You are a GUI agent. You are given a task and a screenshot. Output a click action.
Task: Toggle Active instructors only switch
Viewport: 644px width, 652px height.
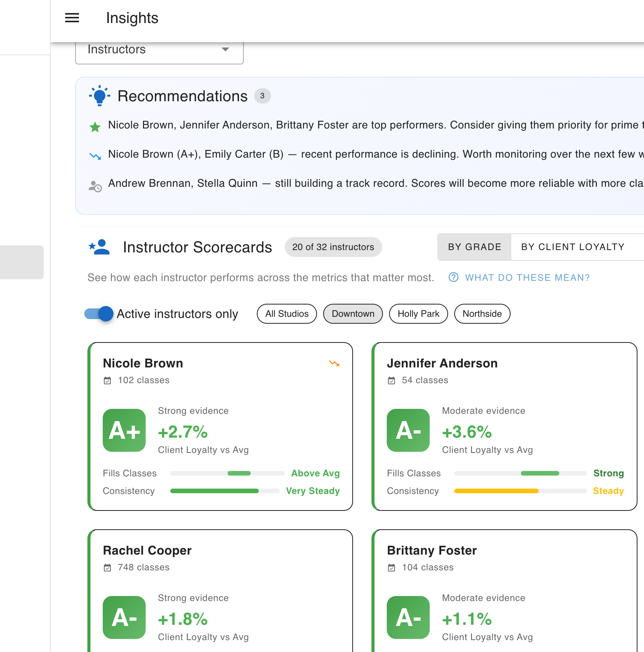coord(99,314)
